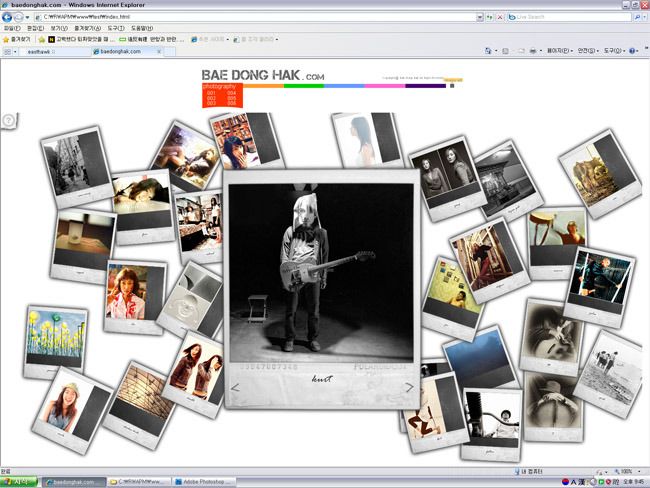Viewport: 650px width, 488px height.
Task: Show the next photo with right arrow
Action: pos(409,387)
